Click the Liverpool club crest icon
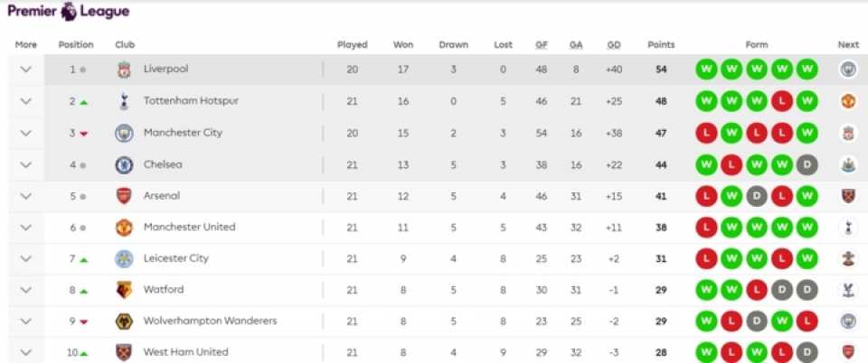Screen dimensions: 868x363 click(124, 70)
